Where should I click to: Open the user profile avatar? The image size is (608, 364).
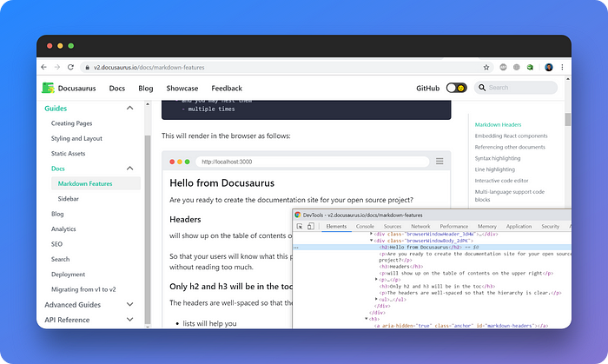[x=549, y=67]
